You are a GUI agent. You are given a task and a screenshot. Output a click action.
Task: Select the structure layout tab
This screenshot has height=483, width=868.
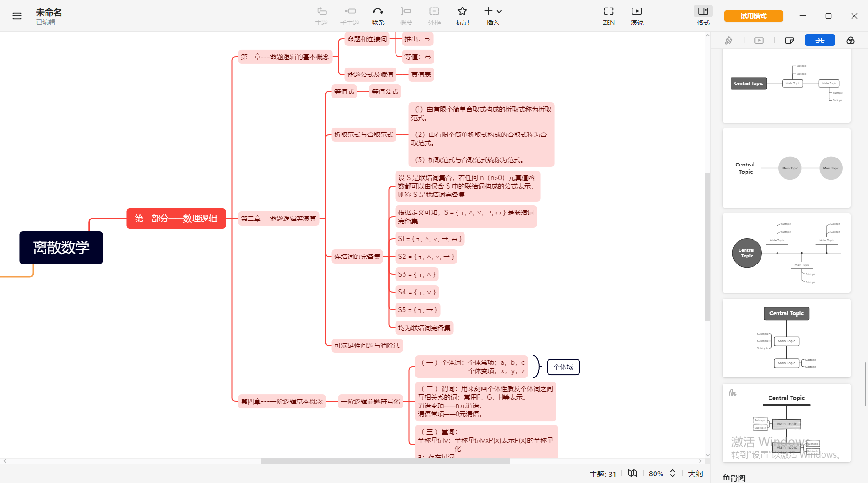pyautogui.click(x=820, y=40)
